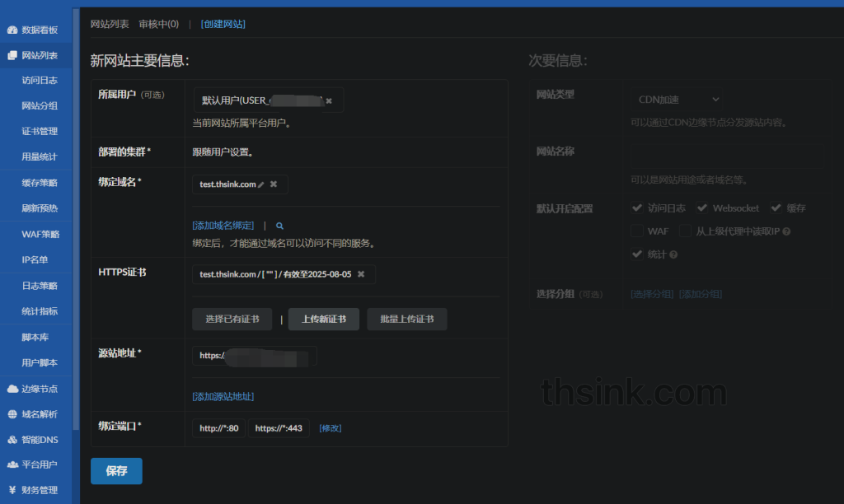Click the search magnifier next to 添加域名绑定

pos(280,224)
